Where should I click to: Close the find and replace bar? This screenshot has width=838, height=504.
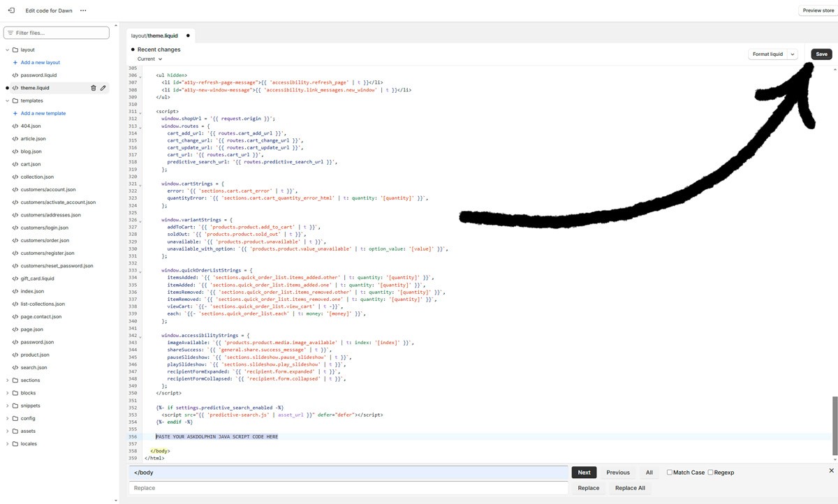[x=831, y=470]
